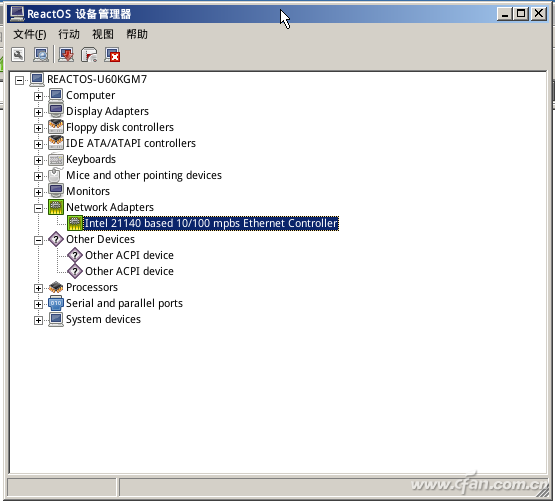The image size is (555, 501).
Task: Click the Scan for hardware changes icon
Action: (x=41, y=55)
